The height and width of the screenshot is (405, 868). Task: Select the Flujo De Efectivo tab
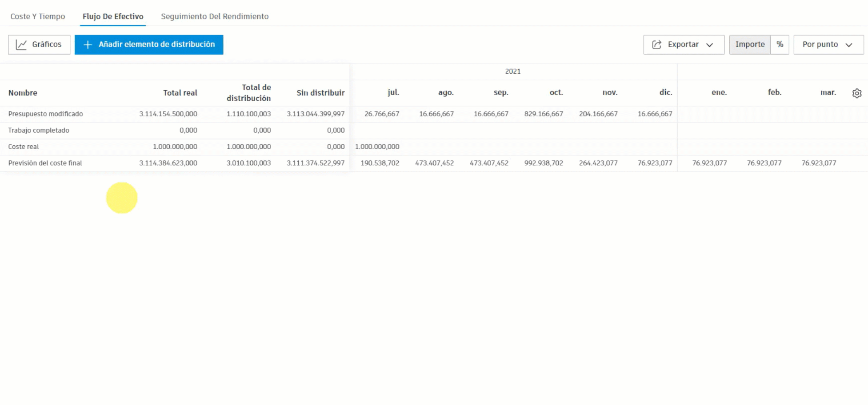coord(113,16)
